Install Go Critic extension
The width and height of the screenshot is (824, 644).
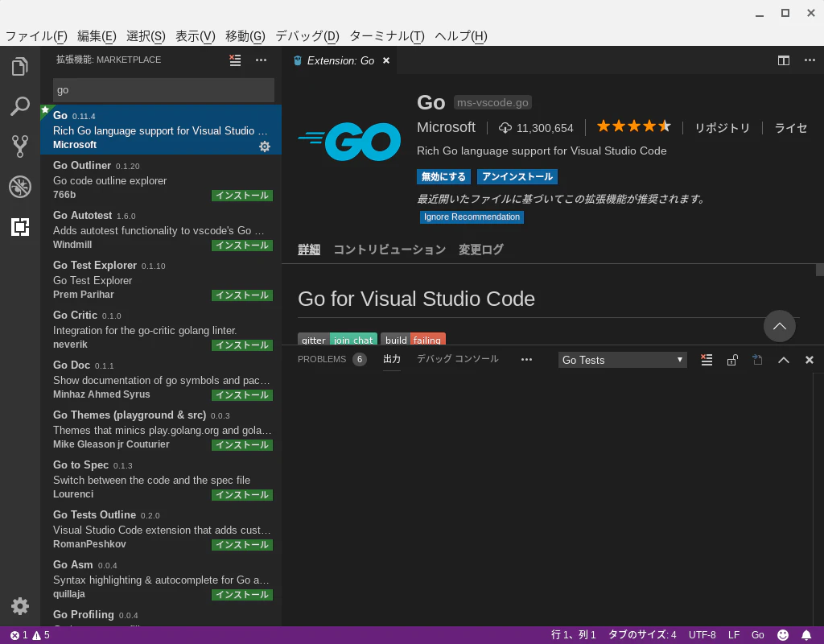(242, 345)
